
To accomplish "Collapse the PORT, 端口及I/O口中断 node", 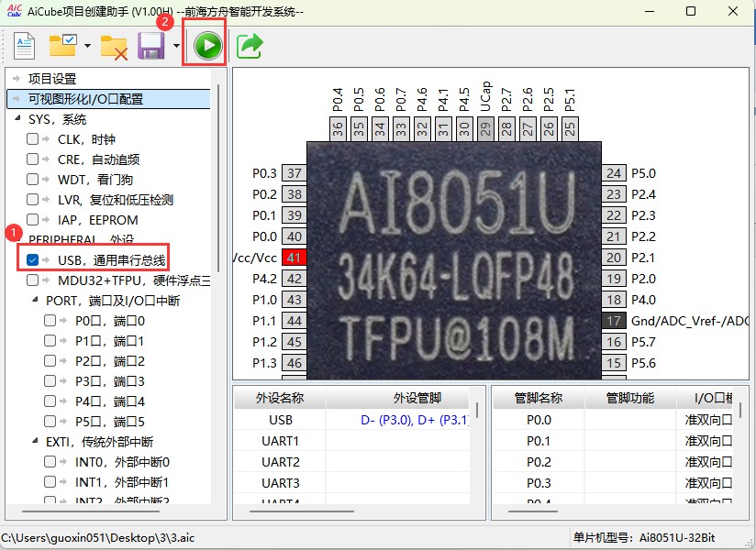I will coord(35,300).
